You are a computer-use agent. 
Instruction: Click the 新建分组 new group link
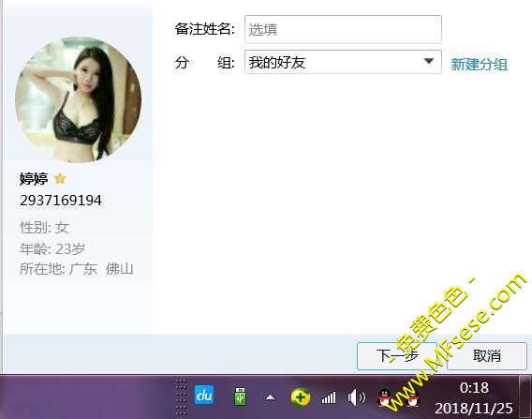pyautogui.click(x=479, y=64)
